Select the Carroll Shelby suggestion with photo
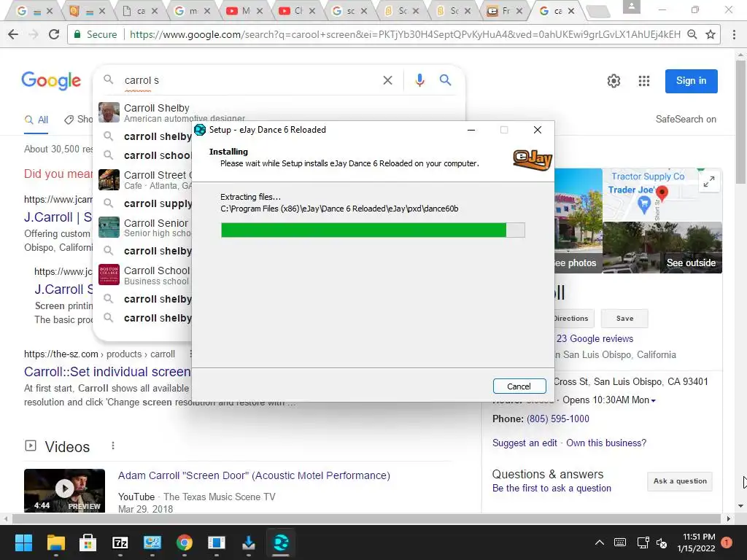 tap(145, 113)
